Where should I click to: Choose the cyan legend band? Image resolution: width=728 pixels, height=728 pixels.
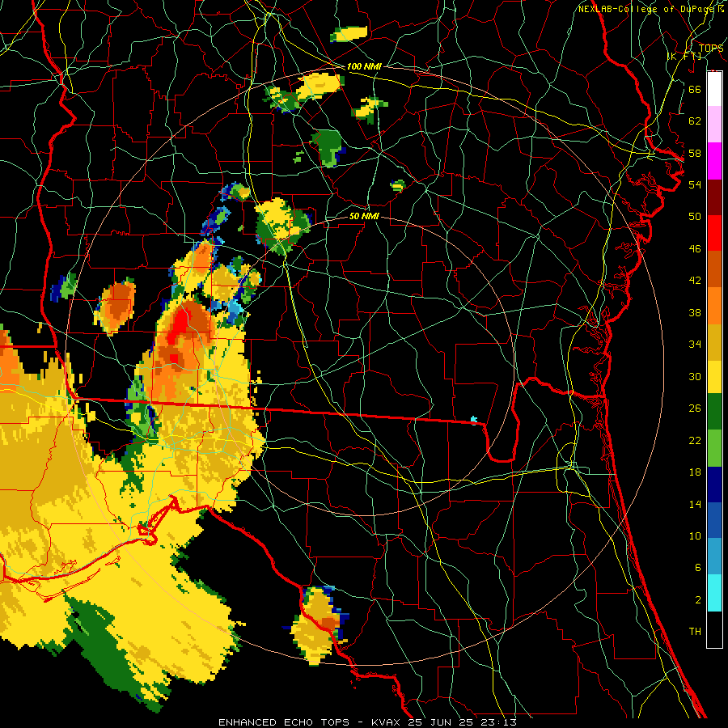714,593
